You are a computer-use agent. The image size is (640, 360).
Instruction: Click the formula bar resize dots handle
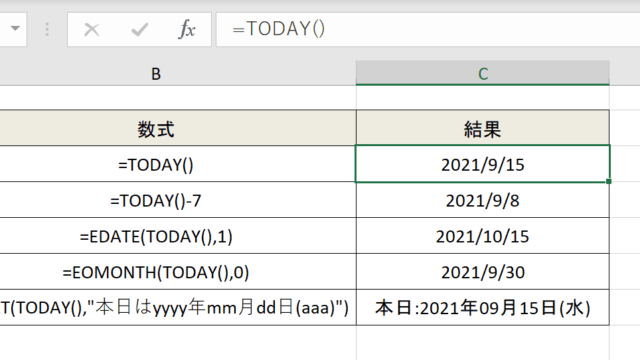47,29
